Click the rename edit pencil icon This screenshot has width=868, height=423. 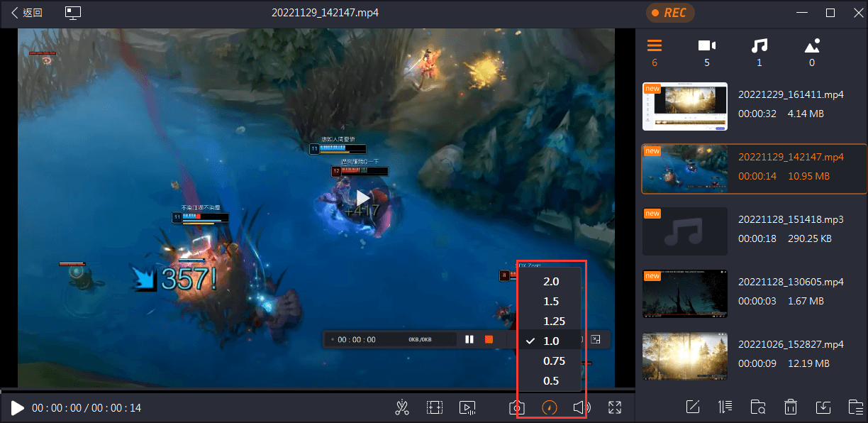(693, 407)
